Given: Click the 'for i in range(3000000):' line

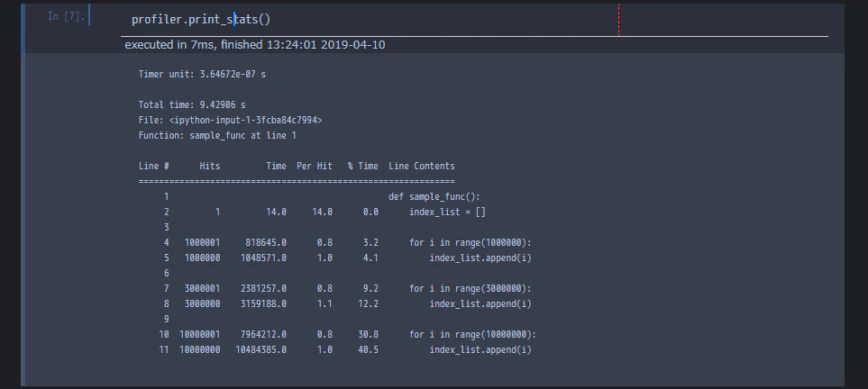Looking at the screenshot, I should [471, 289].
